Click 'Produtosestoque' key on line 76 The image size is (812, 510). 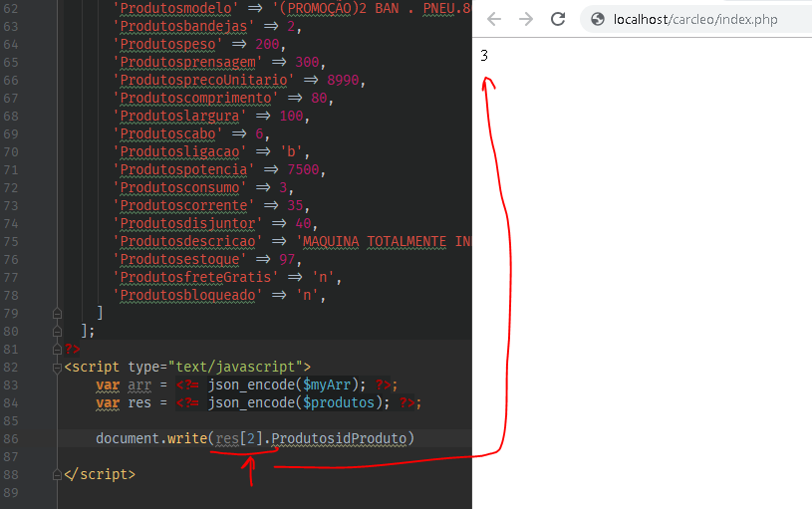pos(179,259)
